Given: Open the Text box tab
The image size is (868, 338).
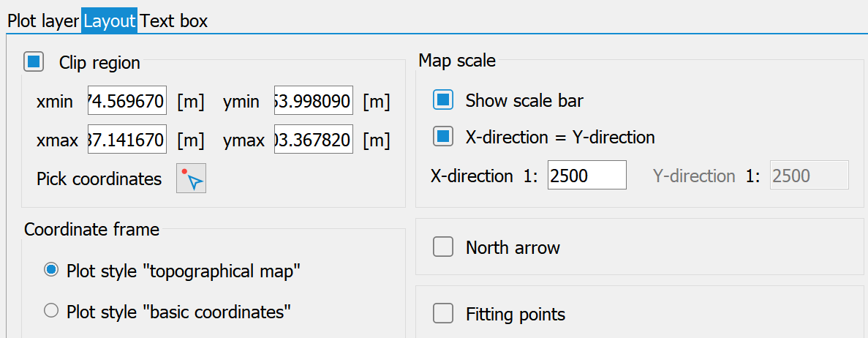Looking at the screenshot, I should coord(174,21).
